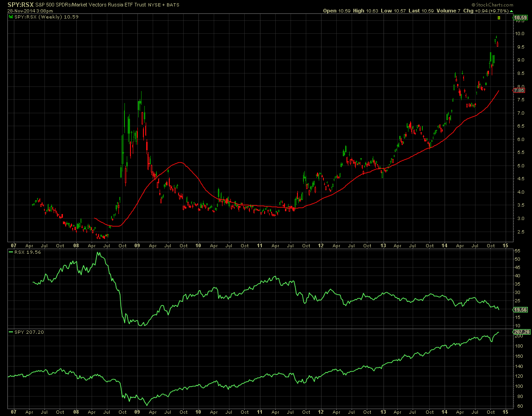Click the red 7.85 moving average tag

click(x=520, y=91)
